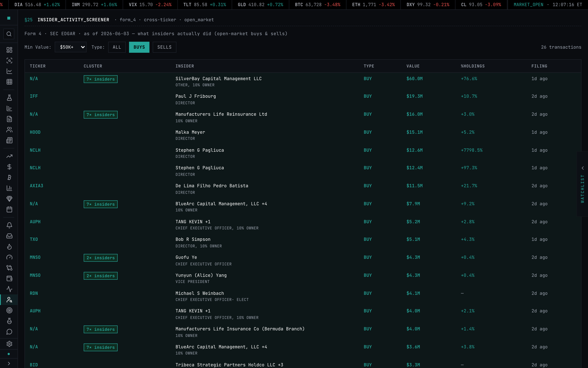
Task: Open the AXIA3 ticker link
Action: (x=37, y=186)
